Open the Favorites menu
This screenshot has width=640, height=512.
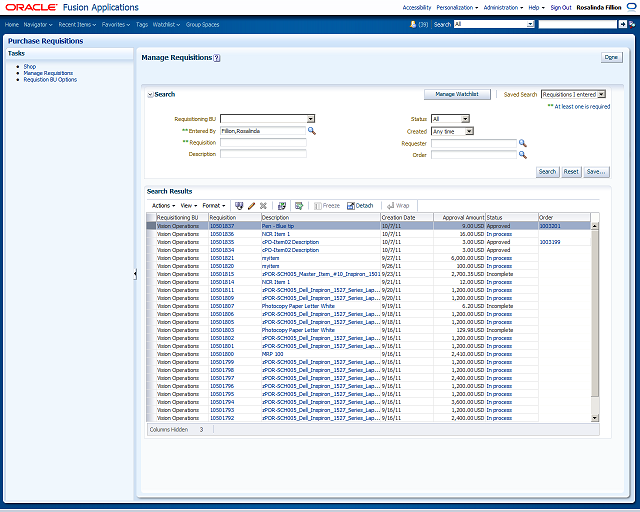pyautogui.click(x=116, y=24)
